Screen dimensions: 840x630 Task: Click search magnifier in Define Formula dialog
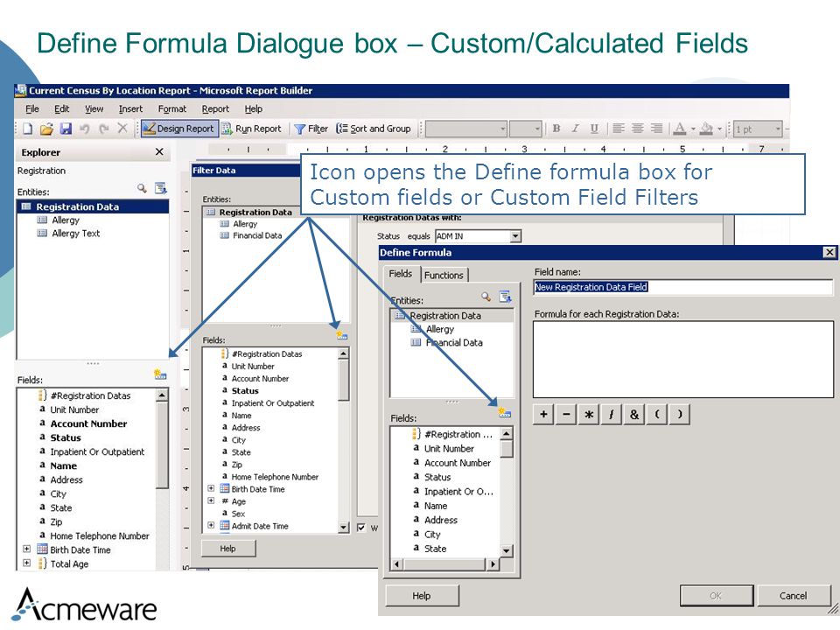[x=486, y=297]
